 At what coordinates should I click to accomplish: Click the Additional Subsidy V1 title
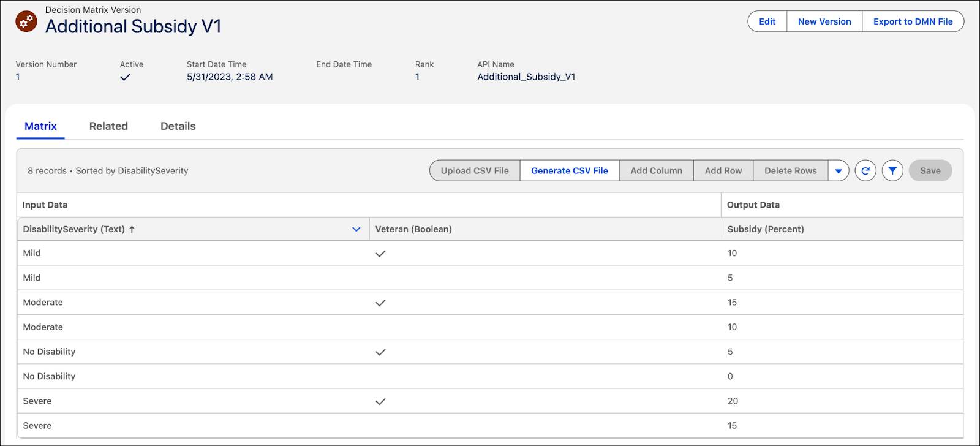click(133, 26)
